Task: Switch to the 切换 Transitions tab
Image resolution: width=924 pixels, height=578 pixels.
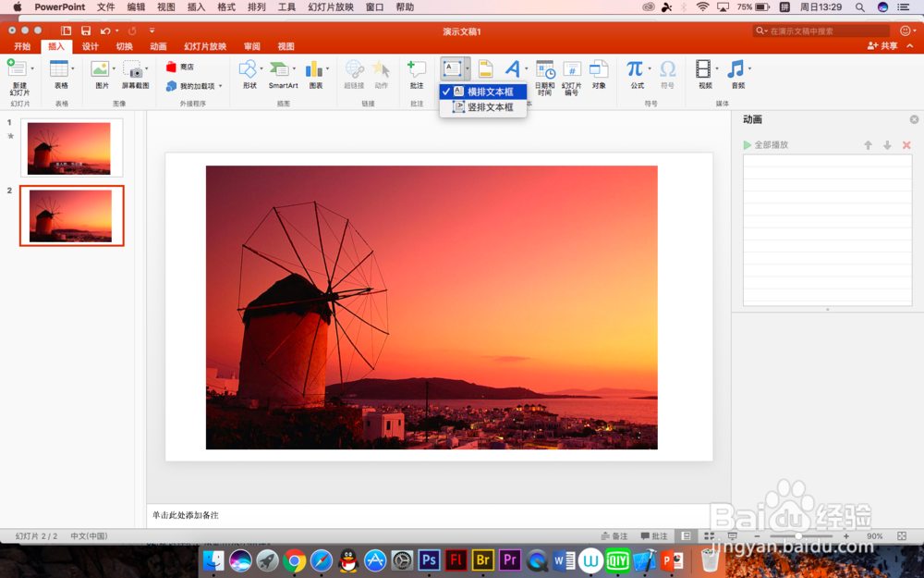Action: (x=124, y=46)
